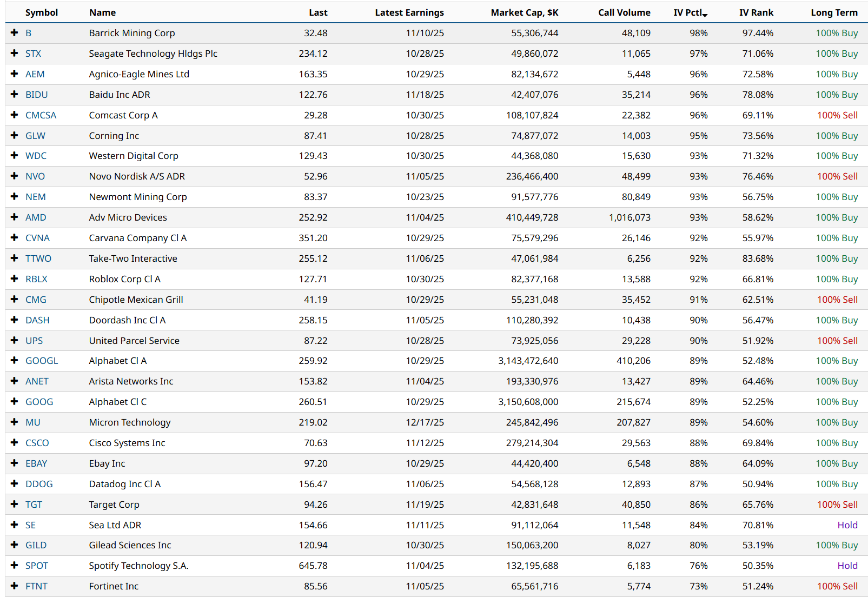
Task: Click plus icon beside GOOGL
Action: pos(15,361)
